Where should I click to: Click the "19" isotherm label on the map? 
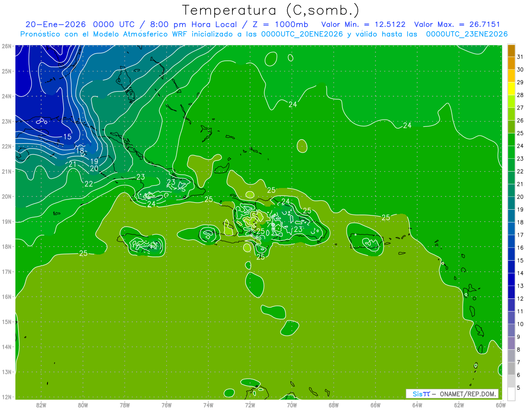point(94,161)
